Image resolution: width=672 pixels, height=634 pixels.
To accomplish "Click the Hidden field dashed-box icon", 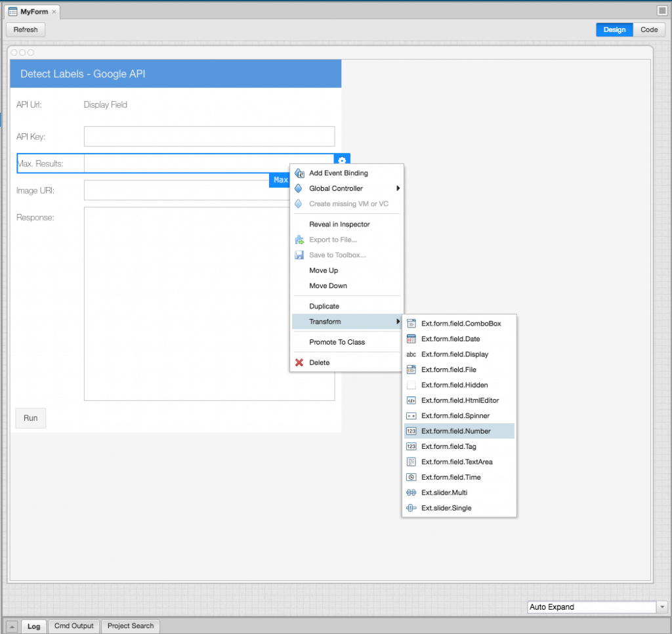I will click(x=411, y=385).
